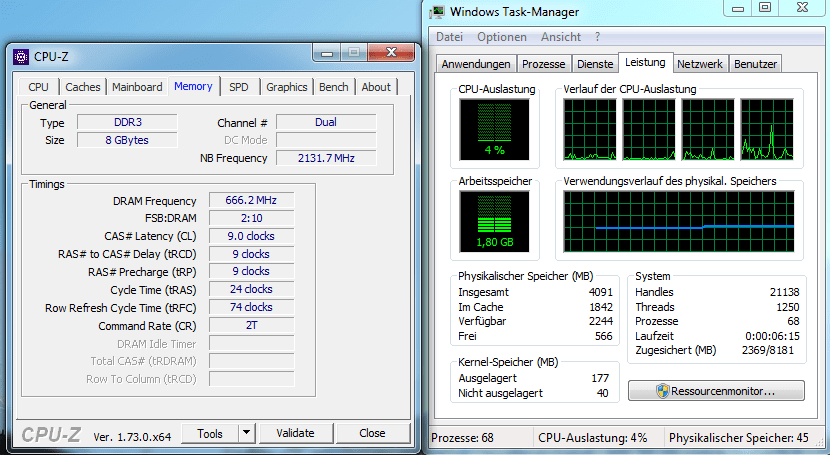Viewport: 830px width, 455px height.
Task: Click the CAS# Latency 9.0 clocks value
Action: pyautogui.click(x=251, y=236)
